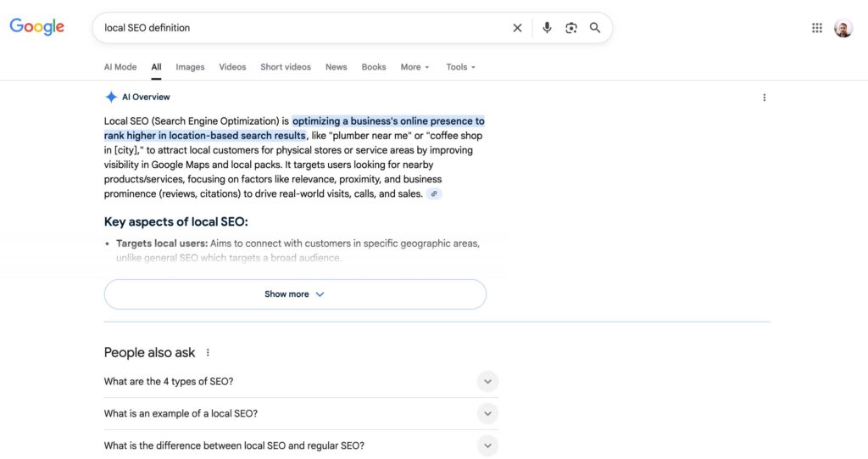Open the Google apps grid
868x459 pixels.
817,28
